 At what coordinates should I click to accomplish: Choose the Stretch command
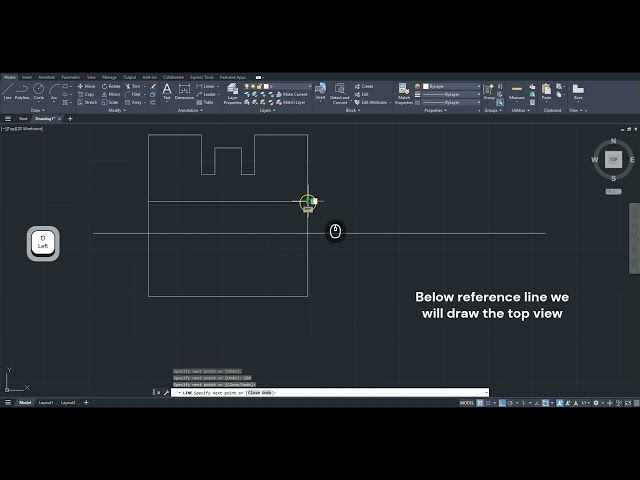click(87, 102)
